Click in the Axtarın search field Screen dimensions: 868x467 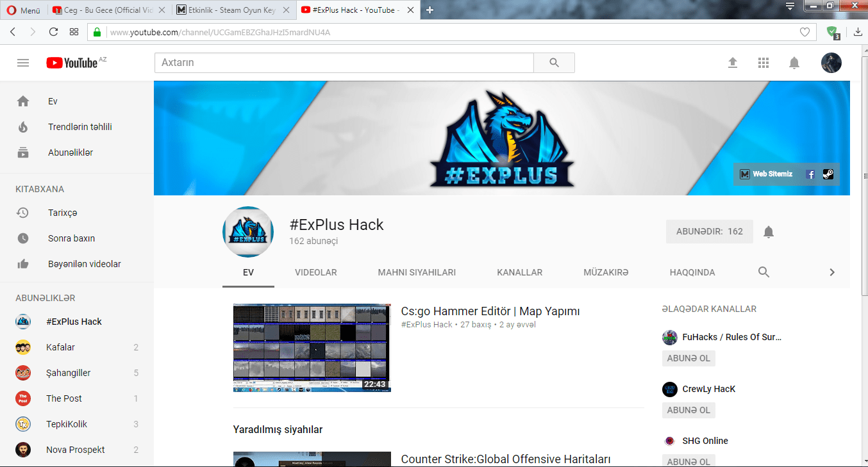click(x=344, y=63)
